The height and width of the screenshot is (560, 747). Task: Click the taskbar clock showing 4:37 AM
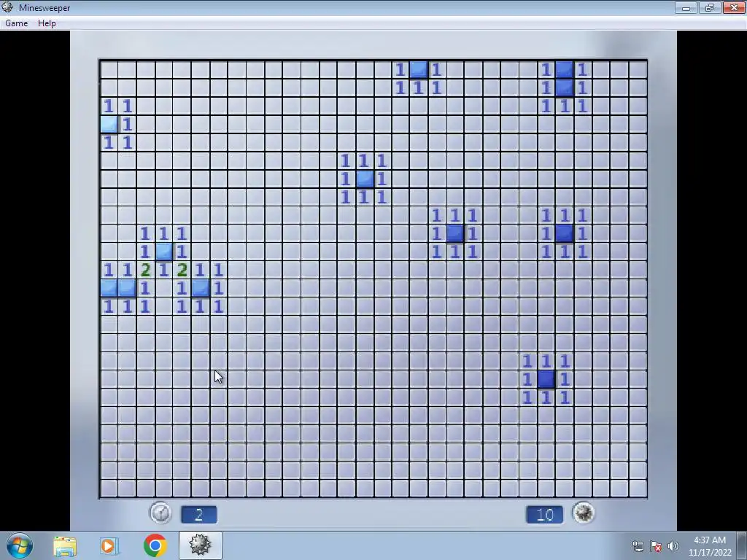(x=710, y=546)
